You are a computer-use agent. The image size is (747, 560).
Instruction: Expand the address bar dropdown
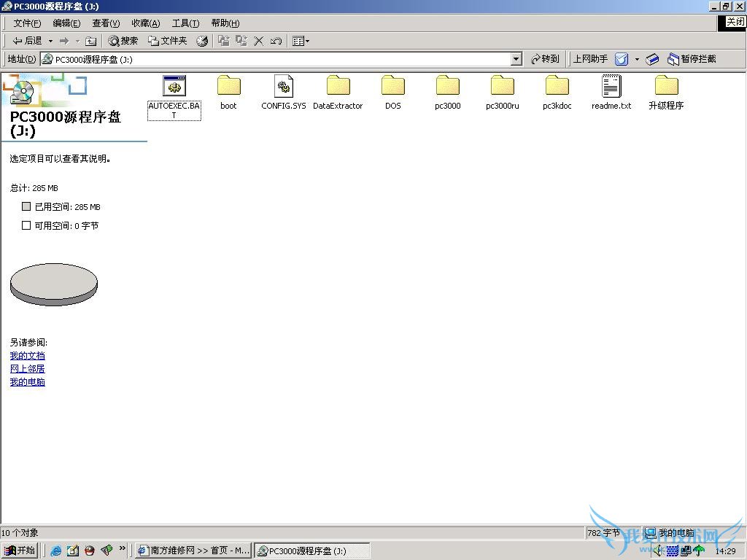click(x=516, y=59)
